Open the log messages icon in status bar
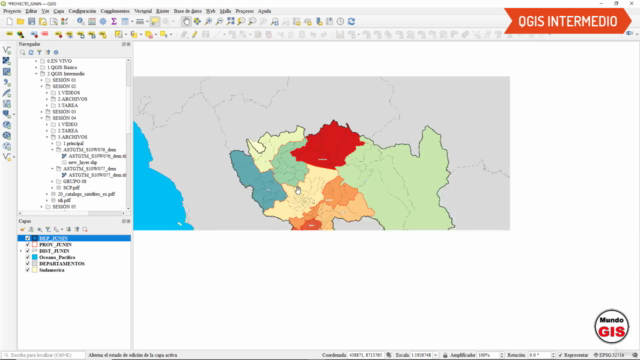This screenshot has height=360, width=640. pyautogui.click(x=635, y=355)
